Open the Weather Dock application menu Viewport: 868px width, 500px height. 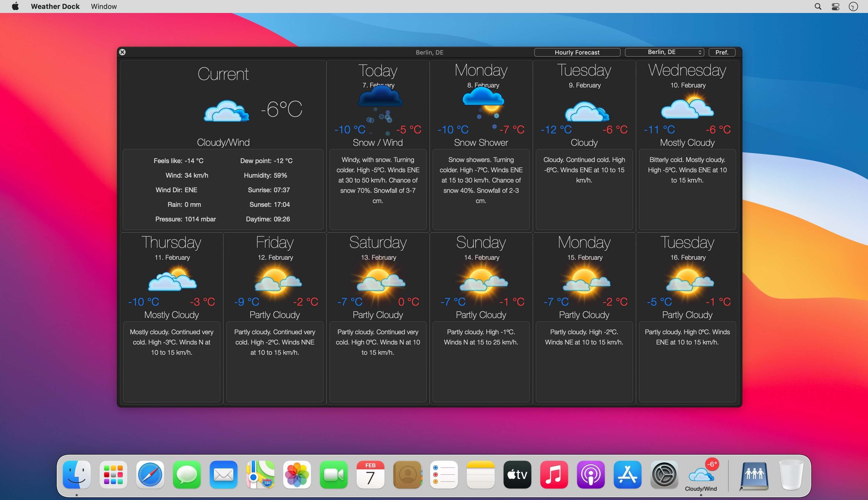55,6
